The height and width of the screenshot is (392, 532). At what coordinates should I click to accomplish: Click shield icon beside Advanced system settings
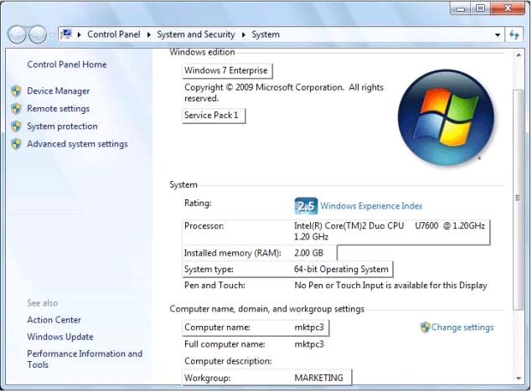[x=16, y=144]
